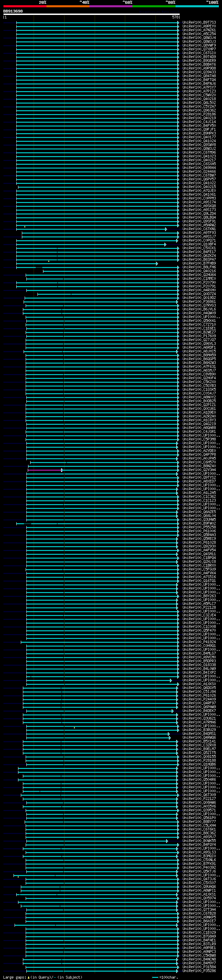The width and height of the screenshot is (222, 980).
Task: Open entry UniRef100_Q7XHP7
Action: pos(199,49)
